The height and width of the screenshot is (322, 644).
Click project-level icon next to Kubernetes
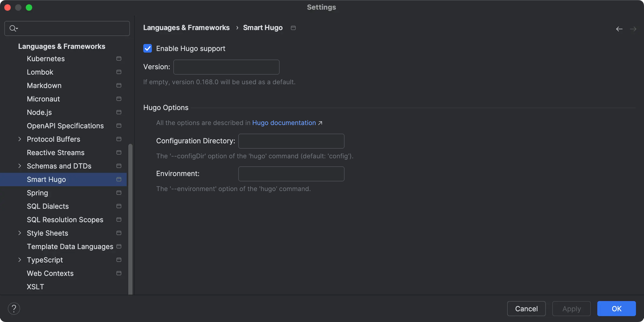coord(119,58)
